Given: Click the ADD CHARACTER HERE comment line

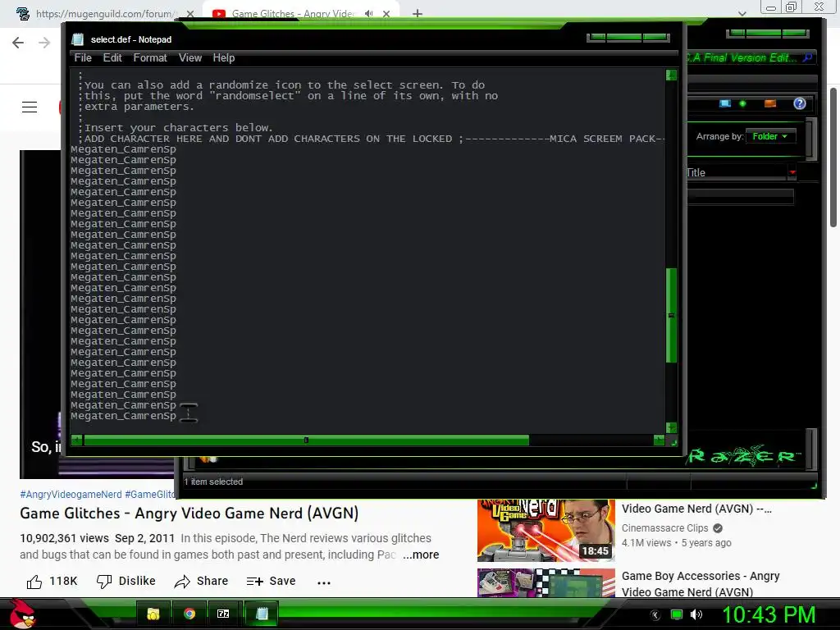Looking at the screenshot, I should 372,139.
